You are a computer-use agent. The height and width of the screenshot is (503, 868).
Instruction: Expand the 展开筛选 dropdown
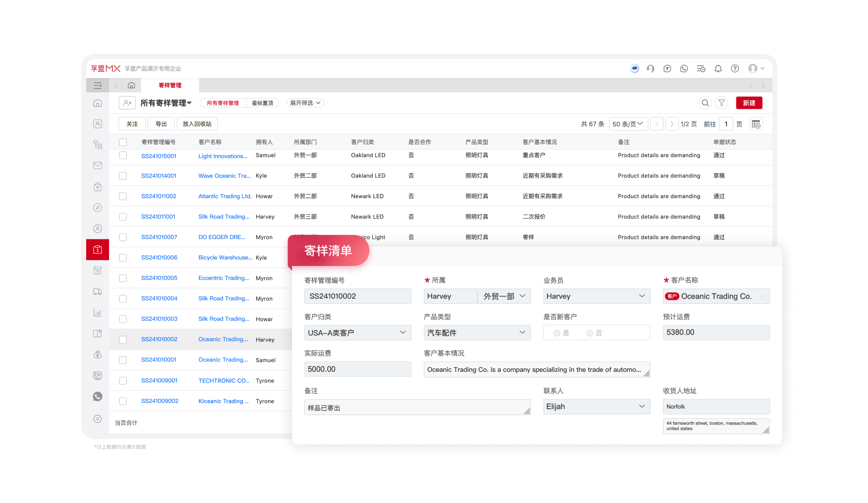[x=305, y=103]
